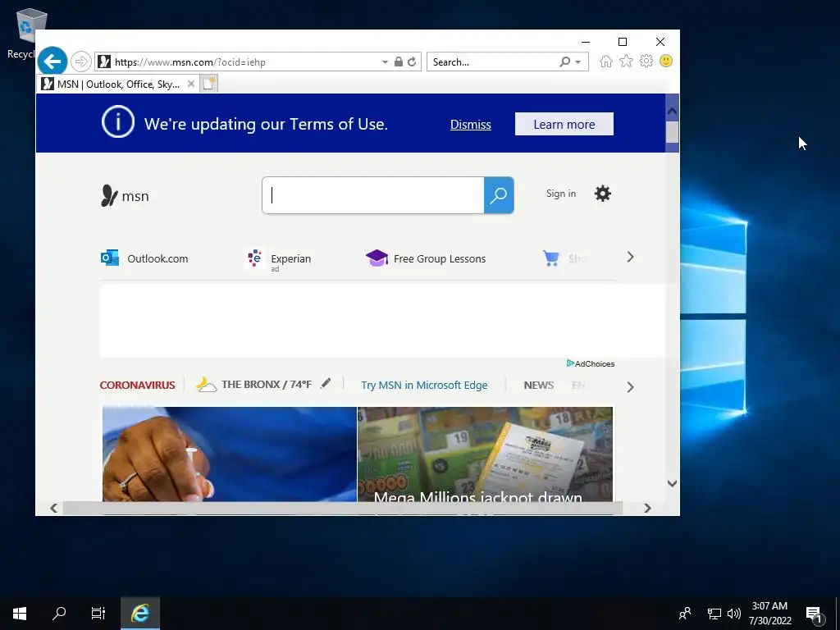The height and width of the screenshot is (630, 840).
Task: Click the vertical scrollbar down arrow
Action: pyautogui.click(x=672, y=483)
